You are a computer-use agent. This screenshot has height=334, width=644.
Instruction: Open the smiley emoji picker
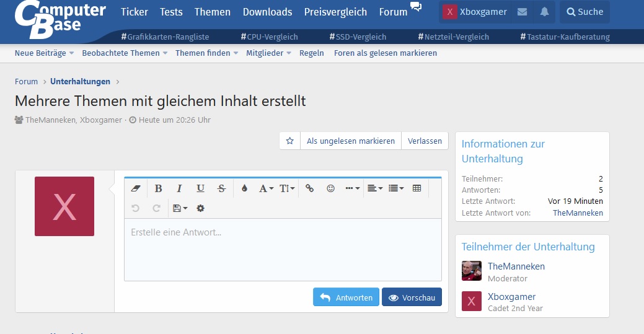330,188
